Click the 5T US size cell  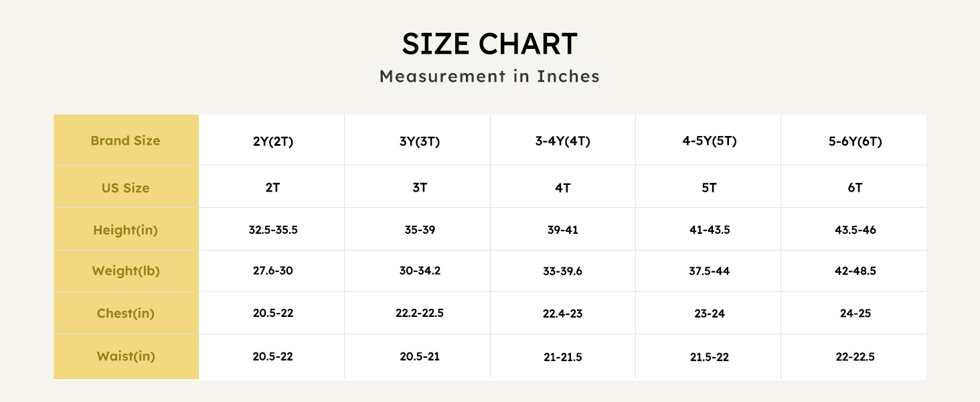[708, 188]
